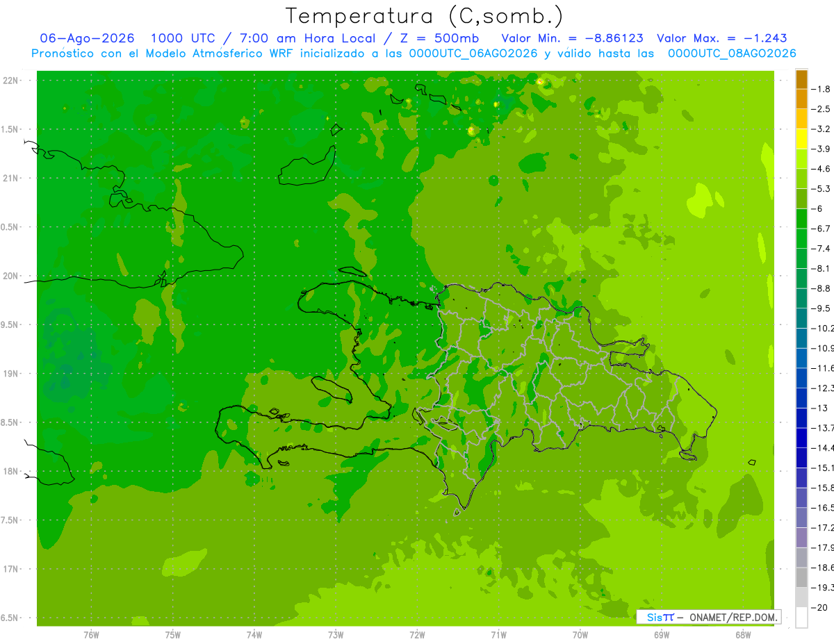Click the "-10.2" colorbar value
Image resolution: width=834 pixels, height=644 pixels.
[823, 329]
